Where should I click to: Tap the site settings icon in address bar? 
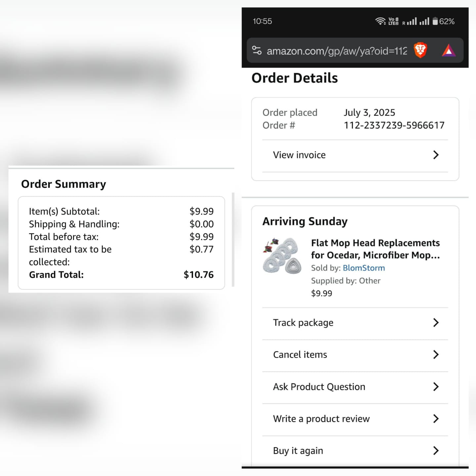click(x=257, y=51)
